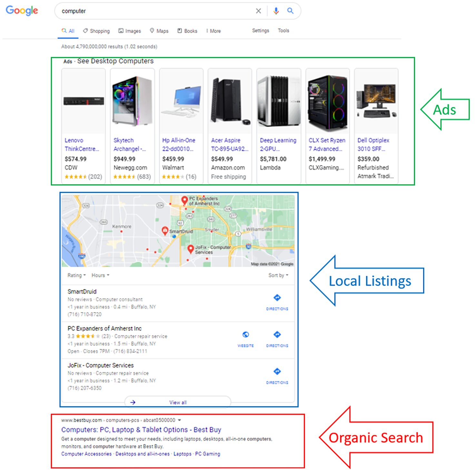Open Desktops and all-in-ones sitelink
This screenshot has height=475, width=476.
click(x=143, y=454)
